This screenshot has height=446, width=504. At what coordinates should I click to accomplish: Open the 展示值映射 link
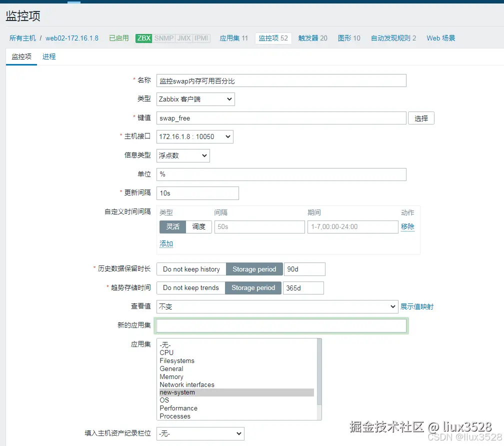click(417, 307)
